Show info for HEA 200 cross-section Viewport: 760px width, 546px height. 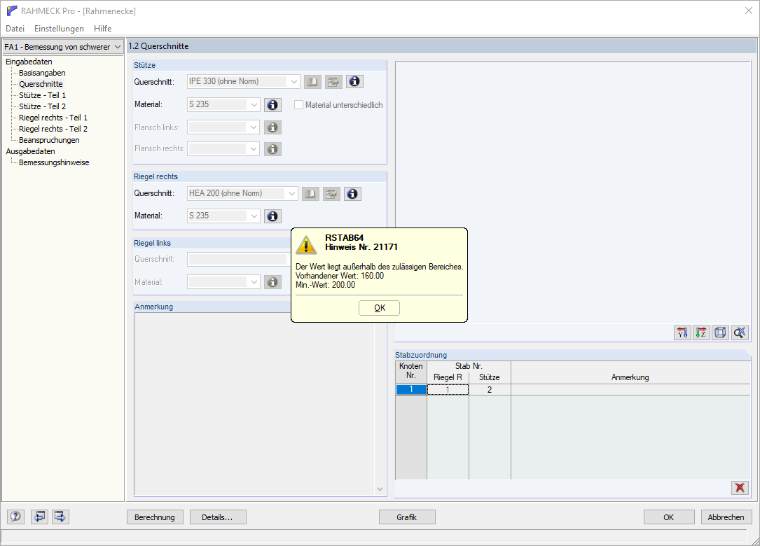tap(353, 194)
